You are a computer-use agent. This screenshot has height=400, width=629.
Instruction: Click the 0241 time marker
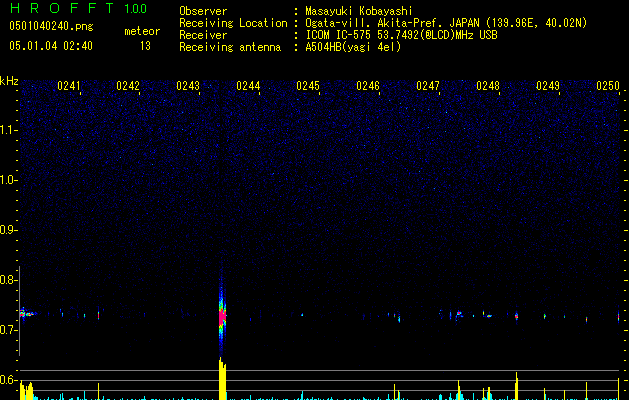[69, 86]
